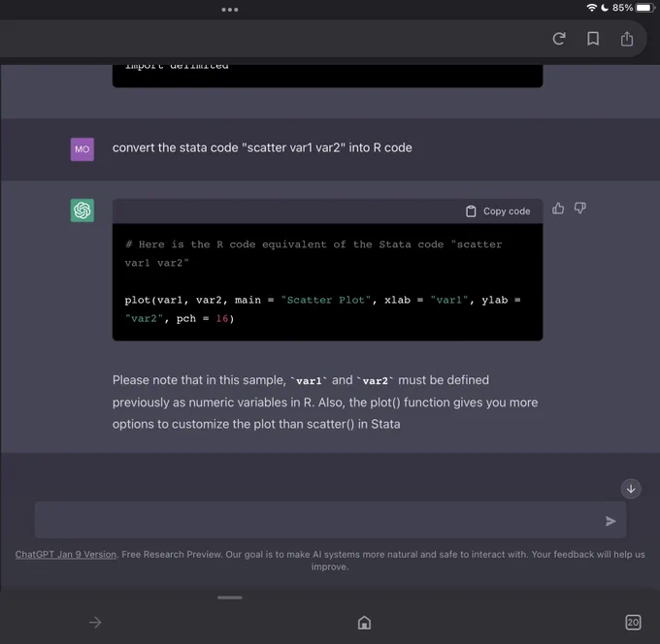
Task: Click the 'Please note that in this sample' paragraph
Action: [325, 402]
